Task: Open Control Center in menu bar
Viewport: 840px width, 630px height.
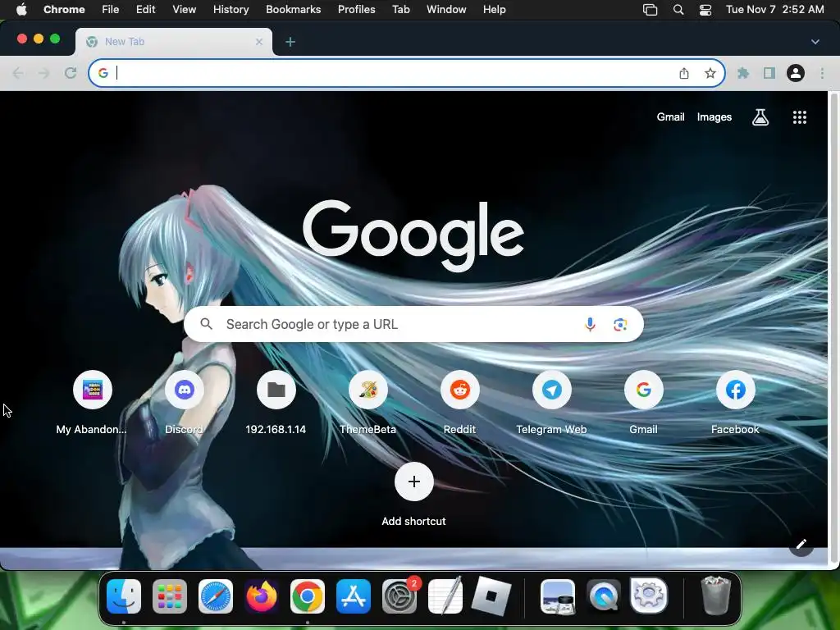Action: (x=705, y=10)
